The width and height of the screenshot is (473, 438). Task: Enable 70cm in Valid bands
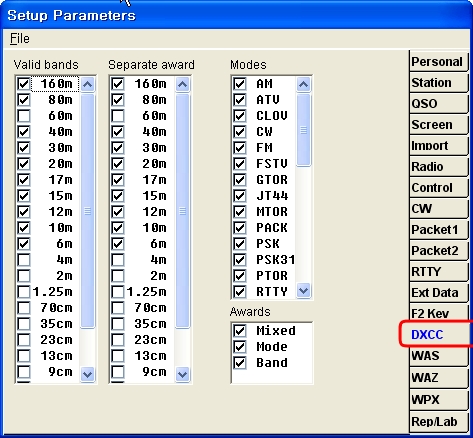pos(24,308)
